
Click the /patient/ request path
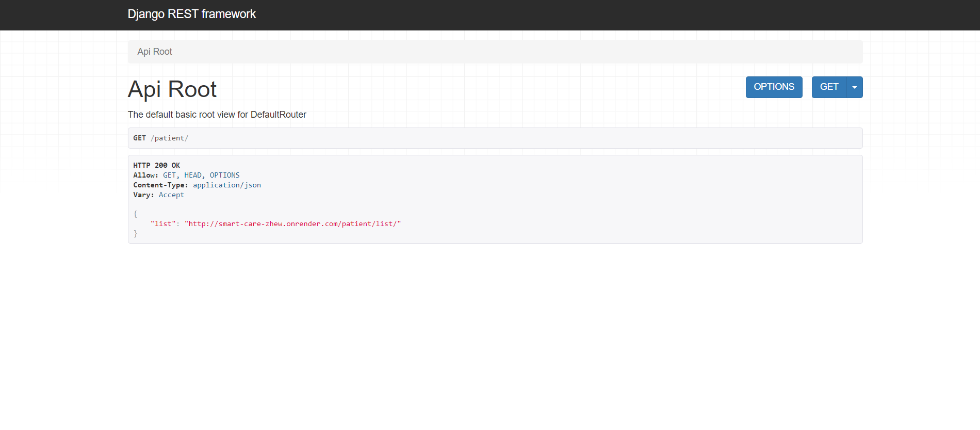pyautogui.click(x=169, y=138)
